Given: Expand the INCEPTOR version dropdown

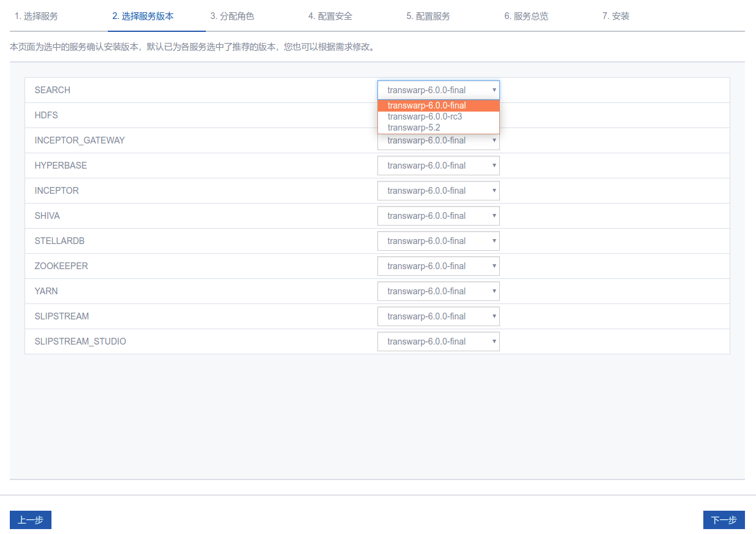Looking at the screenshot, I should (439, 191).
